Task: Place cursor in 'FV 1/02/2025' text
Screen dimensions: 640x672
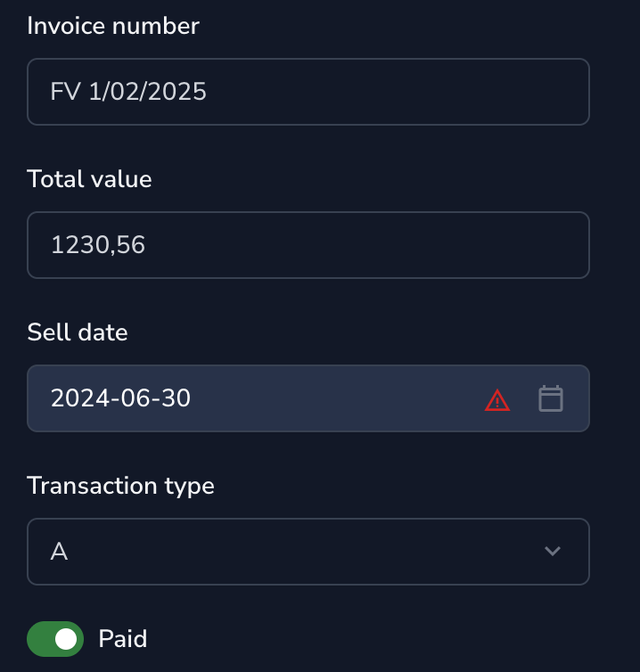Action: point(128,92)
